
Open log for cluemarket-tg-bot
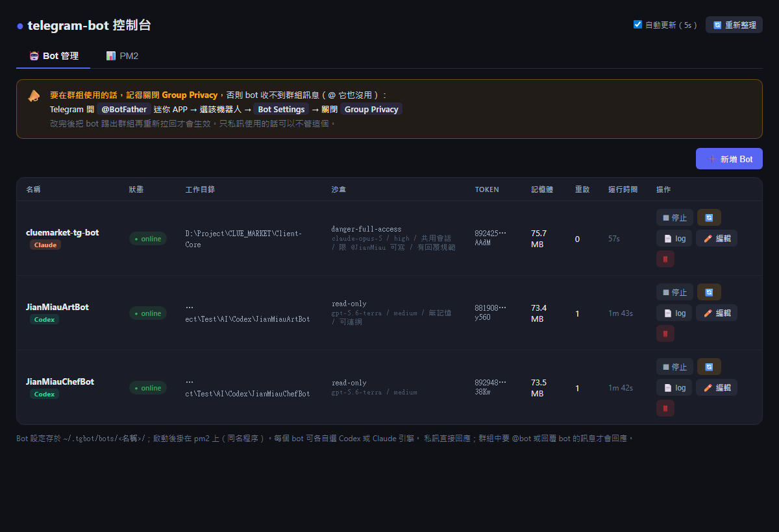[674, 238]
